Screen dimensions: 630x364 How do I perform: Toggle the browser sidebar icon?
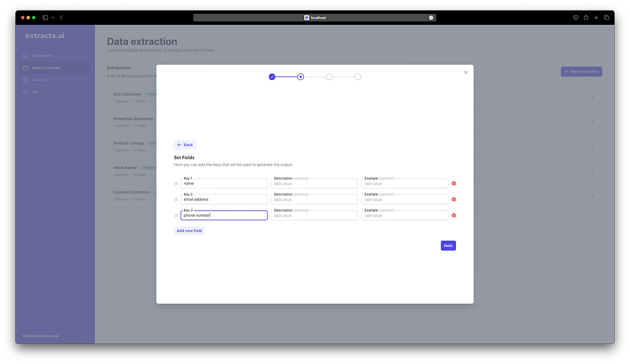(x=45, y=17)
